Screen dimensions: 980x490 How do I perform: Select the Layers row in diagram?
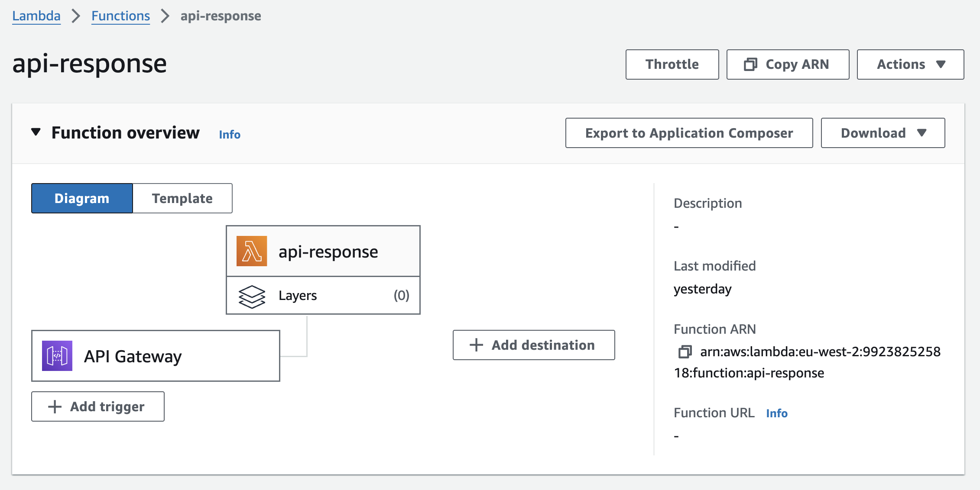323,296
